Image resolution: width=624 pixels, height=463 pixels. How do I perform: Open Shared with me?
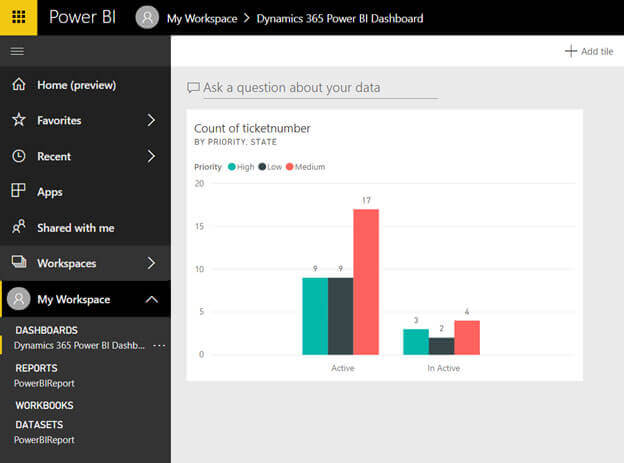click(76, 228)
